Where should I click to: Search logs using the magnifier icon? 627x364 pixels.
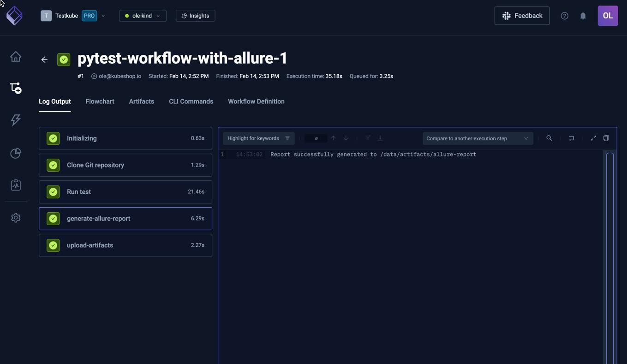tap(549, 138)
